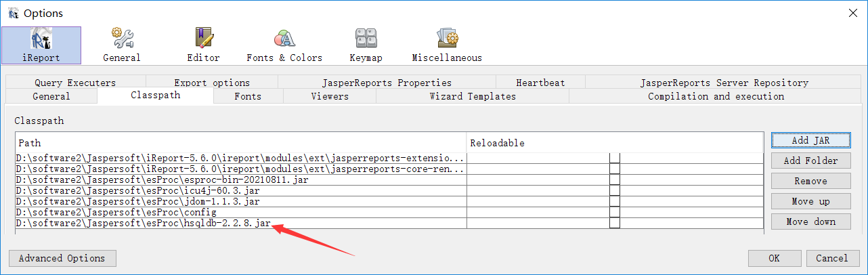The image size is (868, 275).
Task: Switch to the Query Executers tab
Action: (75, 83)
